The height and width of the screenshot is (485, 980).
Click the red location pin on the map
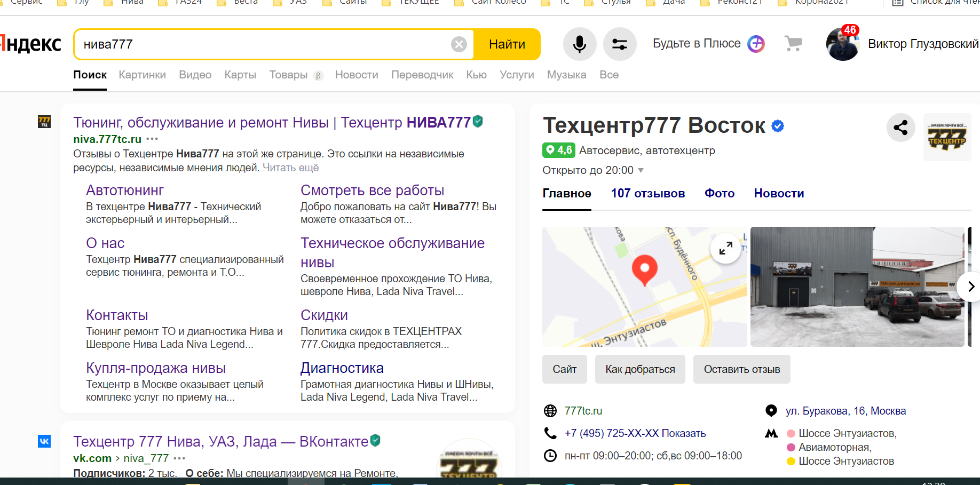coord(644,271)
